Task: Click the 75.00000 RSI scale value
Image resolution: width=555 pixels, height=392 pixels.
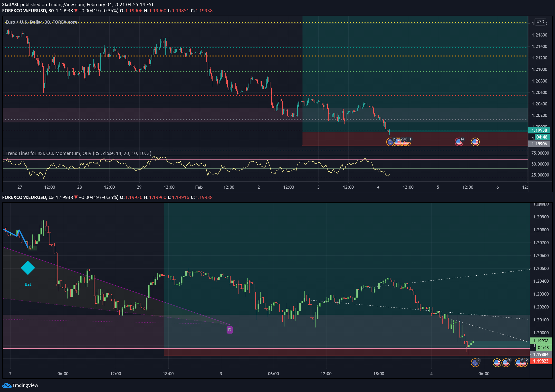Action: [540, 153]
